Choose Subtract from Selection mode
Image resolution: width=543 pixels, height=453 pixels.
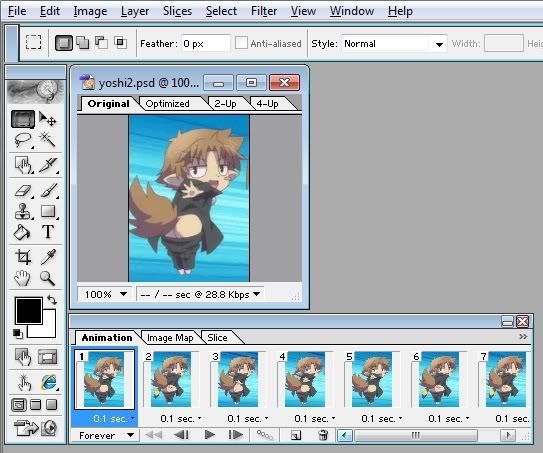[101, 43]
